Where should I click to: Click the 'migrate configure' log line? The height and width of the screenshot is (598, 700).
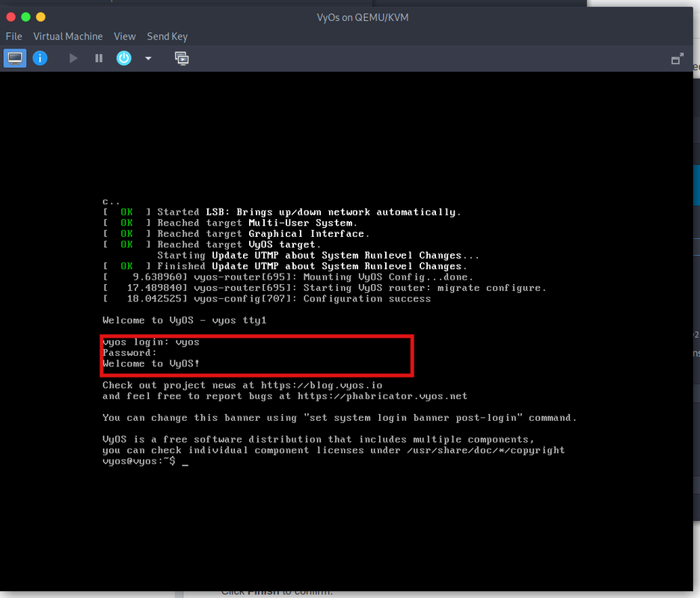325,289
